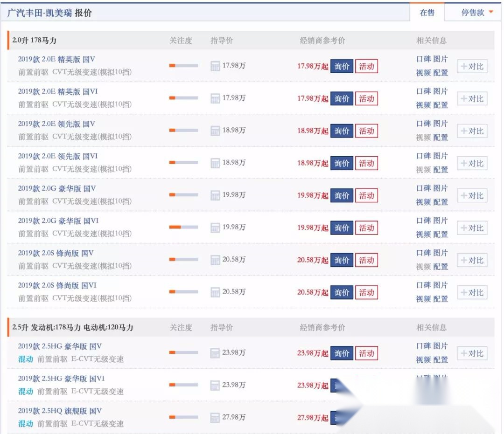Image resolution: width=504 pixels, height=434 pixels.
Task: Open 配置 for 2.0S 锋尚版 国V
Action: click(441, 267)
